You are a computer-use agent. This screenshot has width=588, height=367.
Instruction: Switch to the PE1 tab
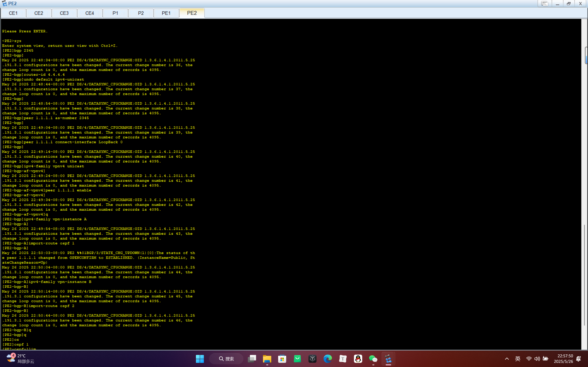(x=166, y=13)
